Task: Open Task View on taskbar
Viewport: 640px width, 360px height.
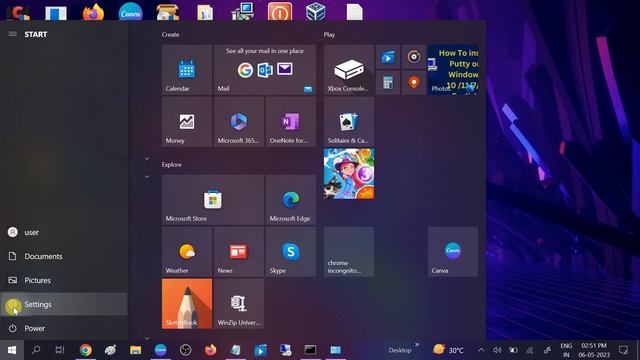Action: 60,350
